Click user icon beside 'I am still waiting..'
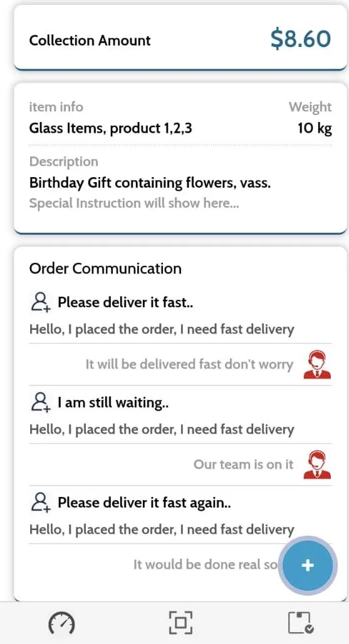The height and width of the screenshot is (644, 349). tap(41, 402)
